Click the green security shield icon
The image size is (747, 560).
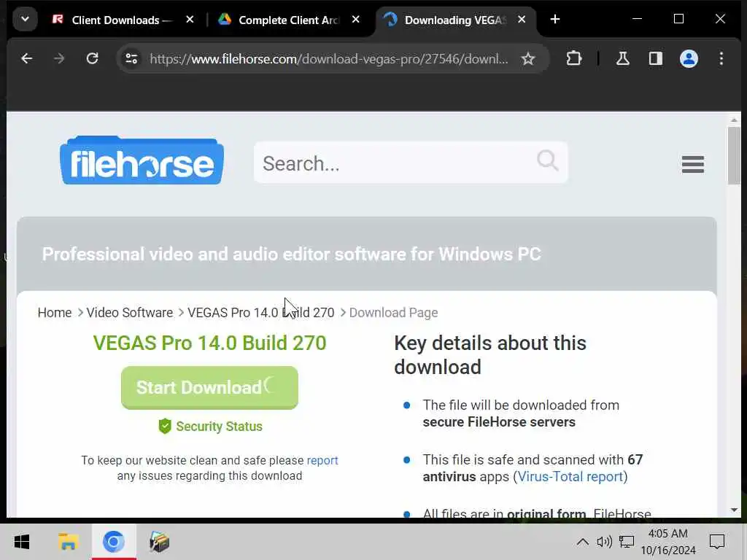click(165, 426)
